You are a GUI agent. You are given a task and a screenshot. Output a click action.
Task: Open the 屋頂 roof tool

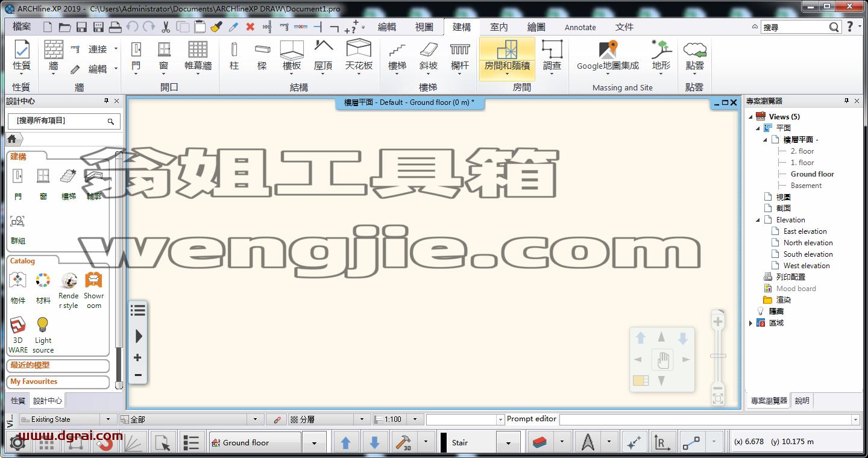pos(323,48)
